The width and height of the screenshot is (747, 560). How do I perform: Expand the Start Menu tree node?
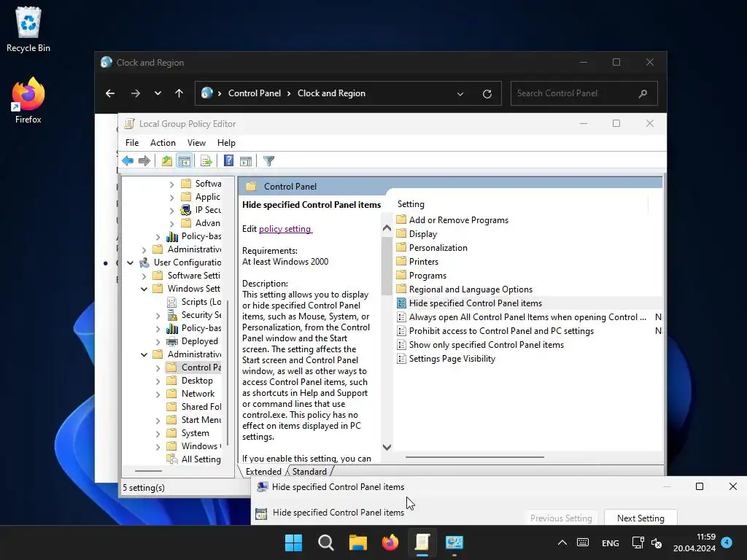tap(158, 420)
